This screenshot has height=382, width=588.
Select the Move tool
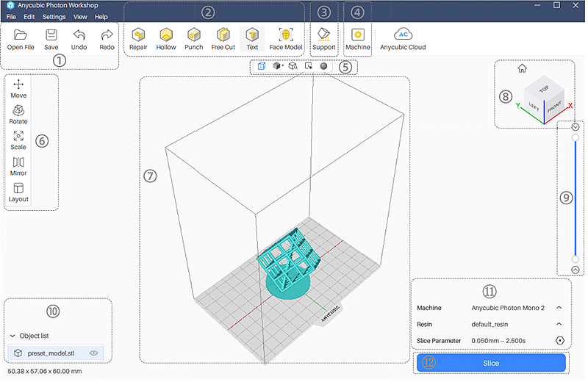pyautogui.click(x=18, y=89)
